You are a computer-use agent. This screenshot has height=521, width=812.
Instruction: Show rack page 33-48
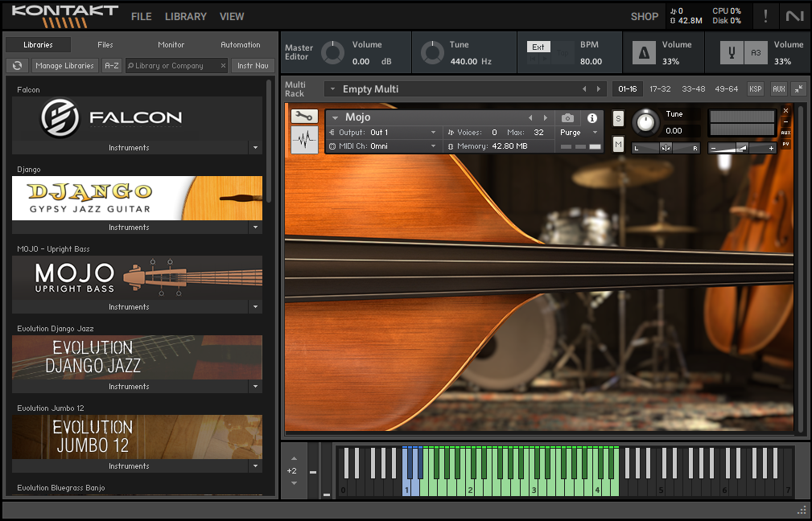(693, 89)
